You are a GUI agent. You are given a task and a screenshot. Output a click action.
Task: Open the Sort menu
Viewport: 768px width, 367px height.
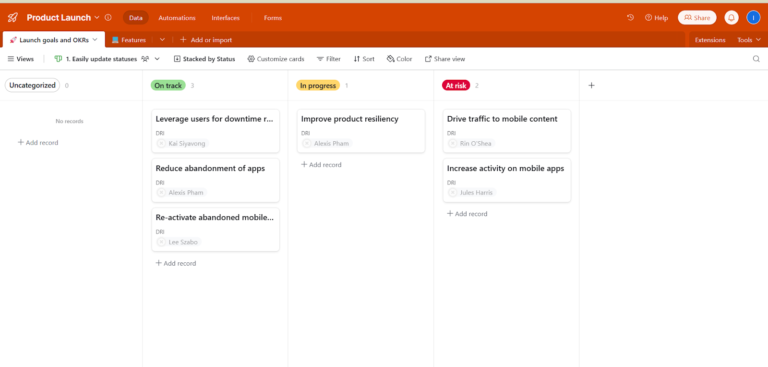point(364,59)
